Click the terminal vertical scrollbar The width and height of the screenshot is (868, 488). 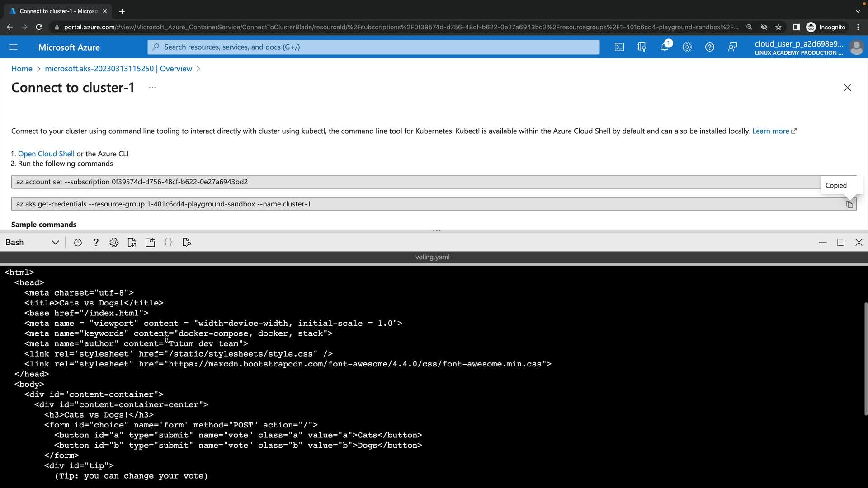click(865, 358)
